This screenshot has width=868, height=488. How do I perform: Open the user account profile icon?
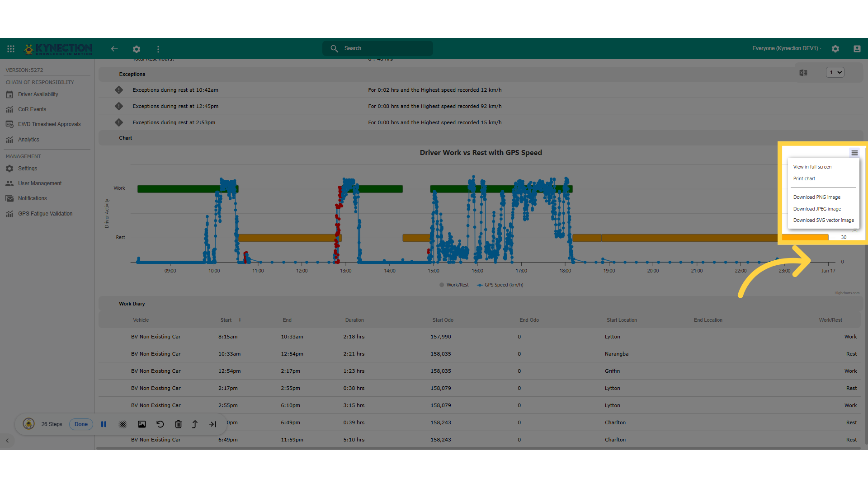(x=857, y=49)
